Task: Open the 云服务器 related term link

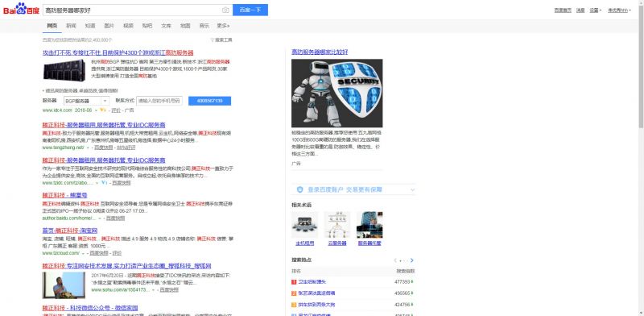Action: (x=336, y=243)
